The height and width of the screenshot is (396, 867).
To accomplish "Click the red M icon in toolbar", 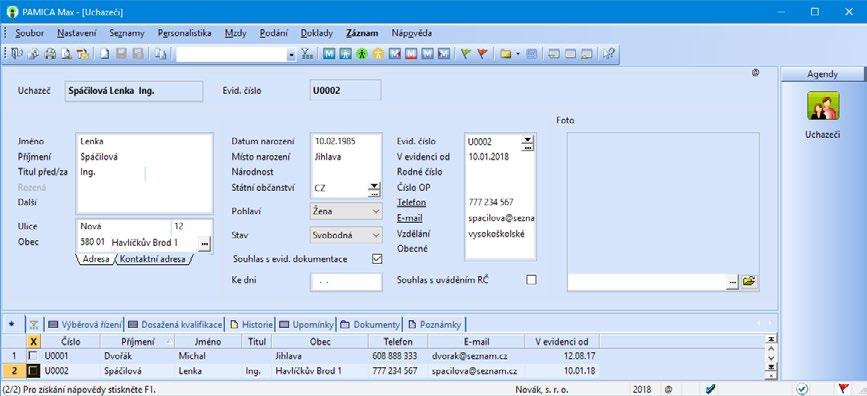I will click(x=411, y=54).
